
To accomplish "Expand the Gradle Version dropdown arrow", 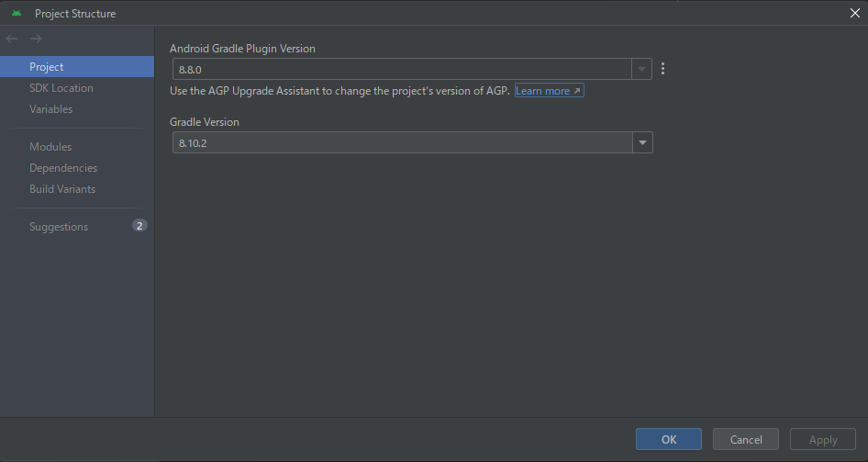I will tap(642, 143).
